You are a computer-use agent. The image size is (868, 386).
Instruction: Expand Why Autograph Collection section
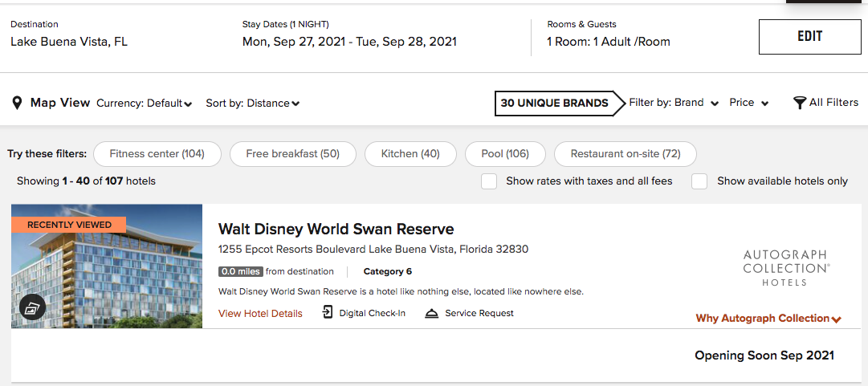(x=768, y=319)
